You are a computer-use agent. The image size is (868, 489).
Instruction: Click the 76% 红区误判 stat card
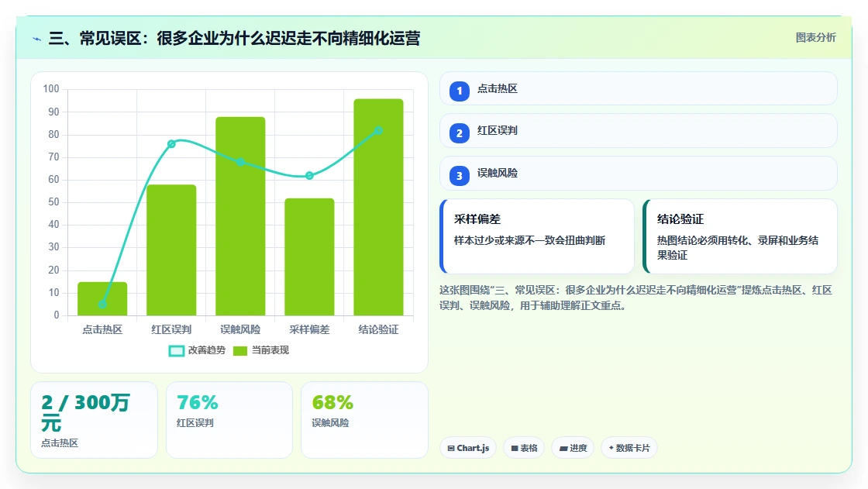(x=229, y=420)
